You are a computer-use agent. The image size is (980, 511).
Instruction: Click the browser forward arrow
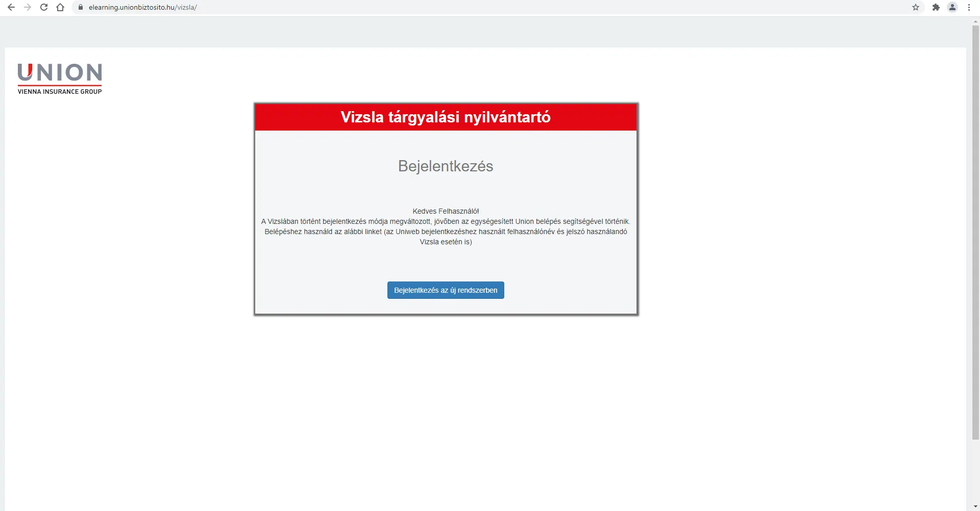(x=28, y=7)
